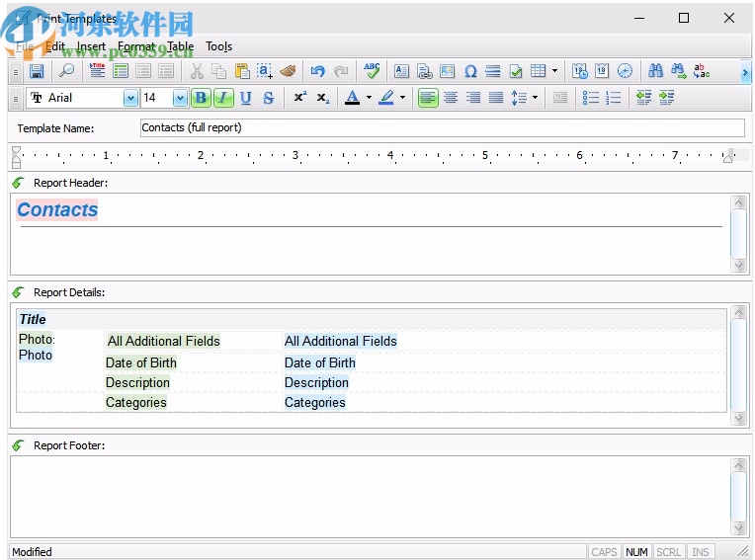
Task: Apply font color with the A button
Action: [353, 98]
